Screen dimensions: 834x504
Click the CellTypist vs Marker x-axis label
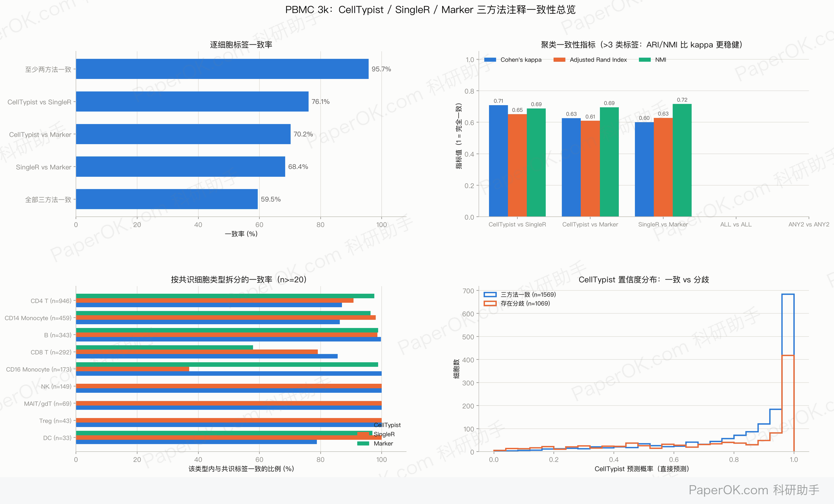[x=590, y=224]
